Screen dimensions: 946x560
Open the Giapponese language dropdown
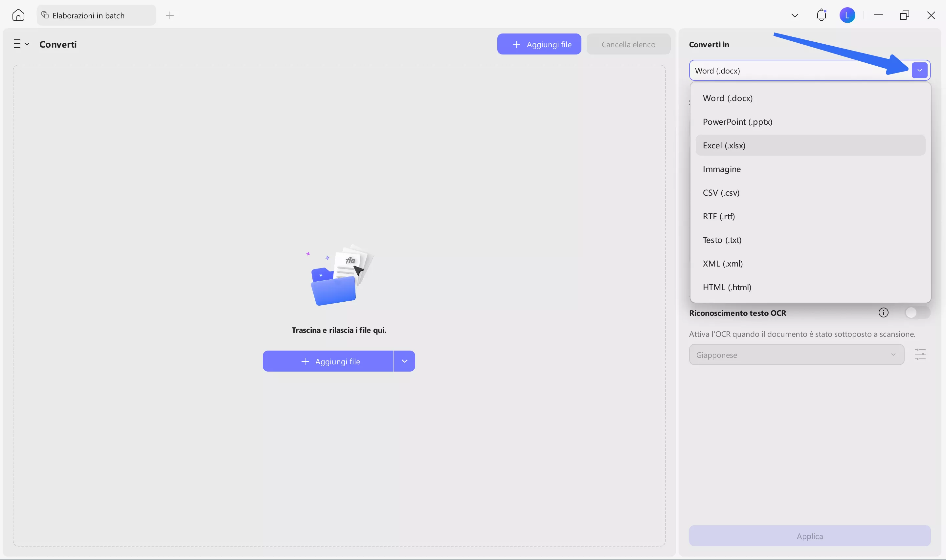[796, 355]
